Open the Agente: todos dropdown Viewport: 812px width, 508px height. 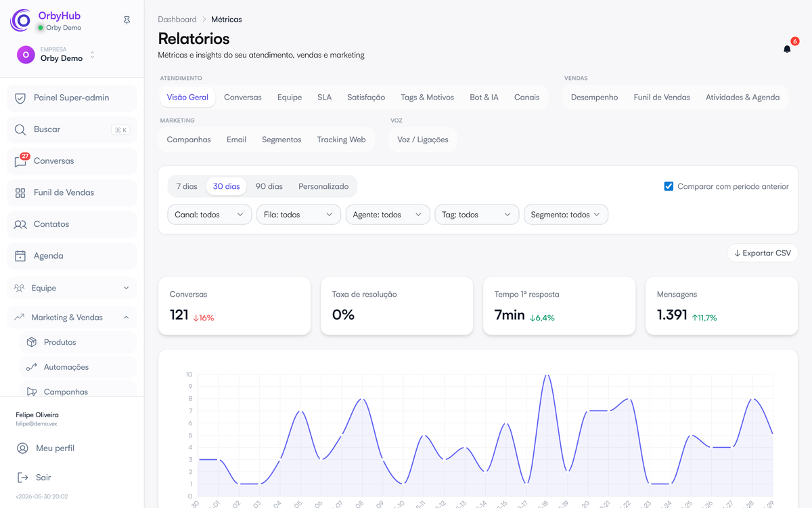[x=388, y=215]
